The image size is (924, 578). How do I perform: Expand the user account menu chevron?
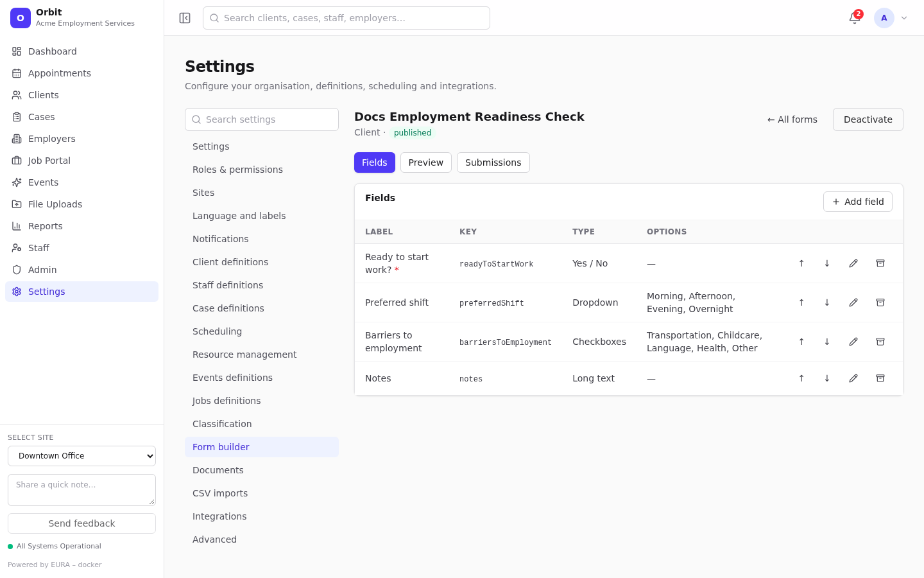click(x=904, y=18)
